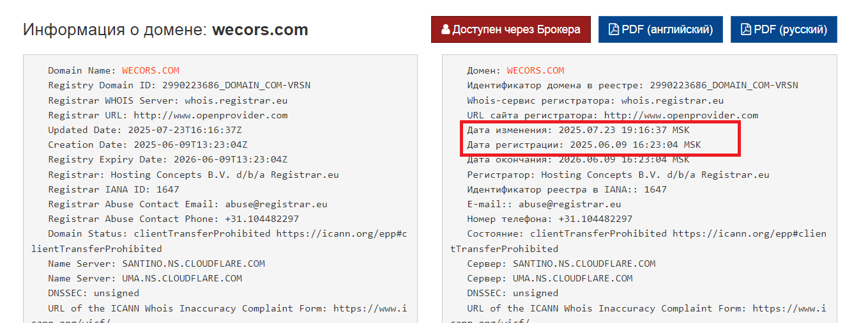Open http://www.openprovider.com in the Registrar URL line
The image size is (868, 323).
[x=210, y=115]
